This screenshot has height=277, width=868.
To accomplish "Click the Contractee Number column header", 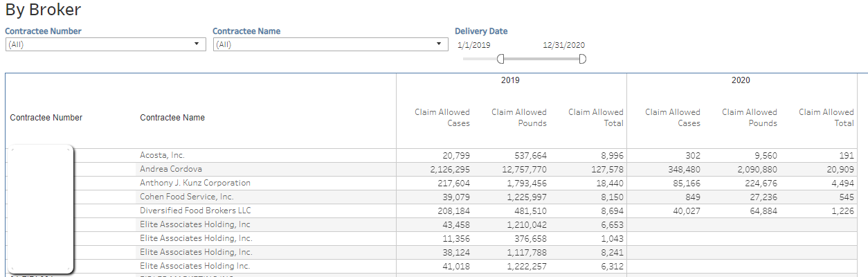I will pos(46,118).
